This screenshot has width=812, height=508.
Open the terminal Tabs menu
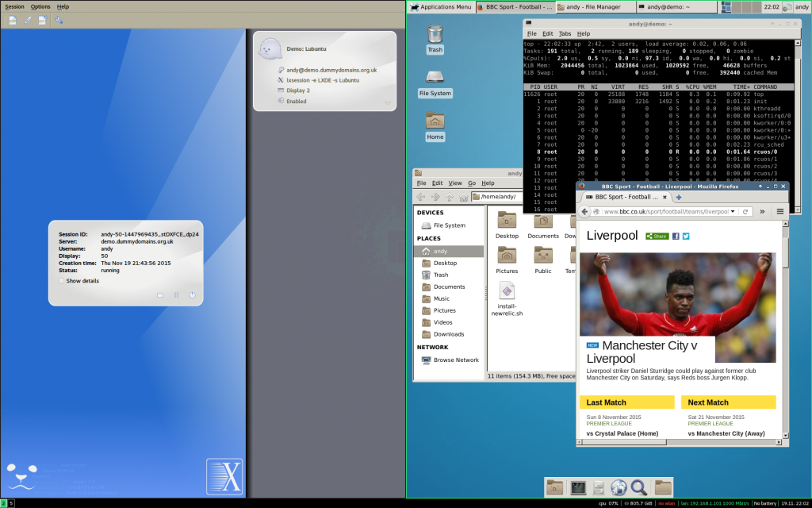pos(565,33)
